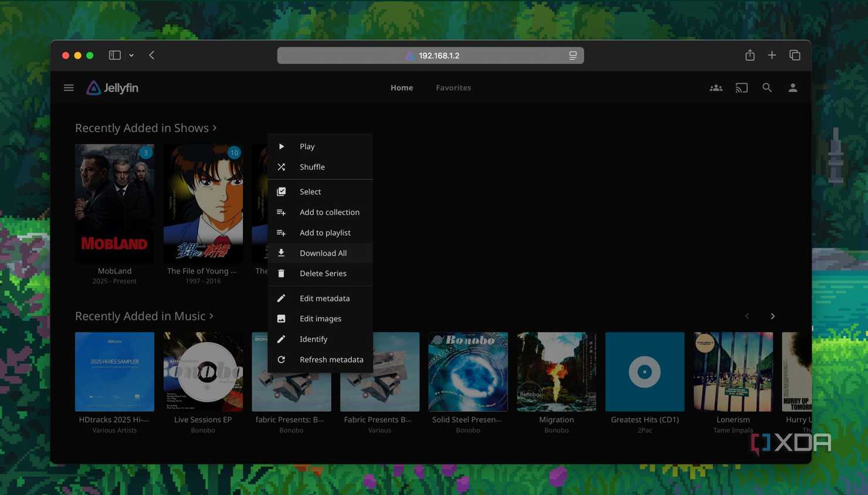This screenshot has height=495, width=868.
Task: Choose Edit images from menu
Action: pyautogui.click(x=320, y=318)
